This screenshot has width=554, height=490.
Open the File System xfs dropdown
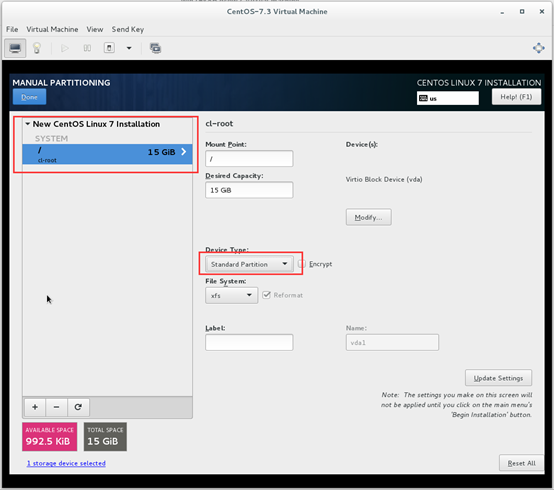231,295
